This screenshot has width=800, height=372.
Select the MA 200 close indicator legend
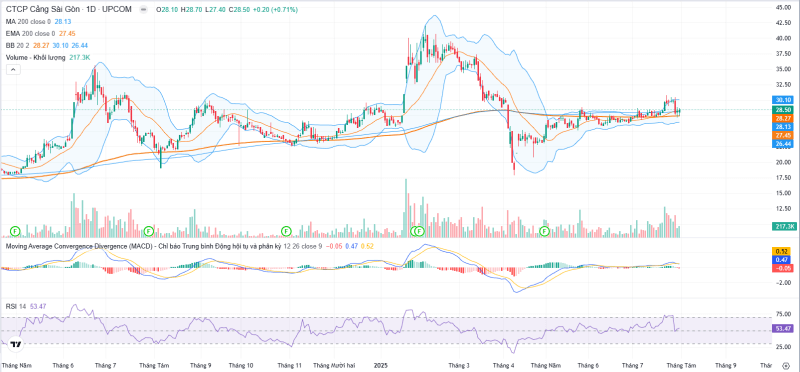click(x=38, y=21)
